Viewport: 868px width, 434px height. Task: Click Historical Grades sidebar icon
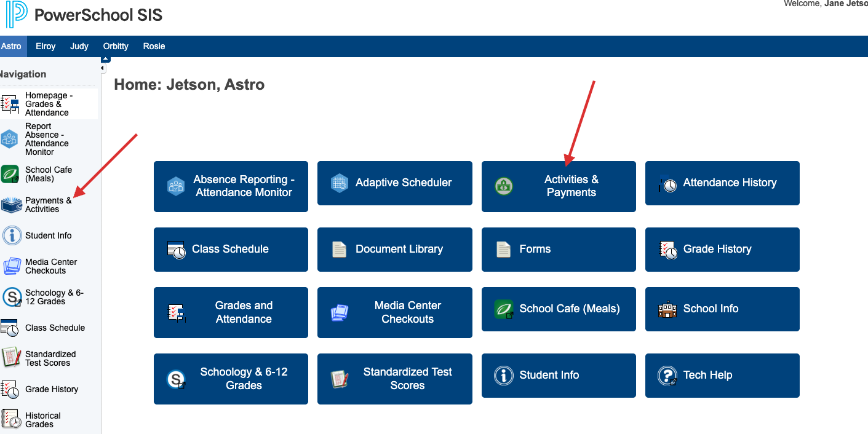pyautogui.click(x=10, y=419)
